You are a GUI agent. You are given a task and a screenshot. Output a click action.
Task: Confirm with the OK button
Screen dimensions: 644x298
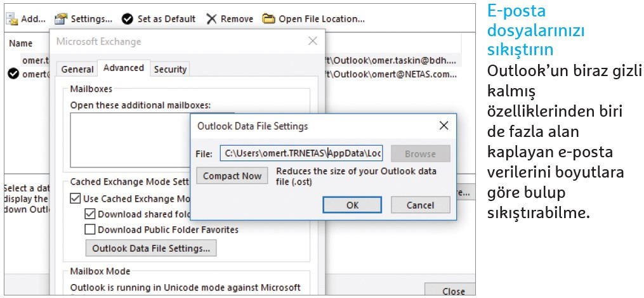click(x=352, y=205)
